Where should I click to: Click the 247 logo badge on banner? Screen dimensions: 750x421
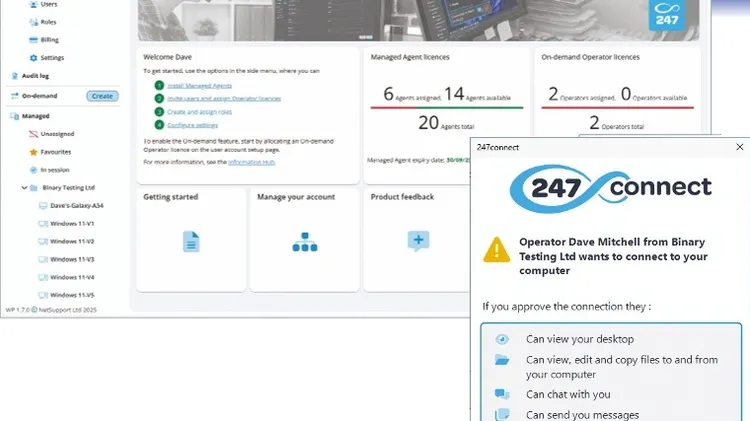(667, 15)
